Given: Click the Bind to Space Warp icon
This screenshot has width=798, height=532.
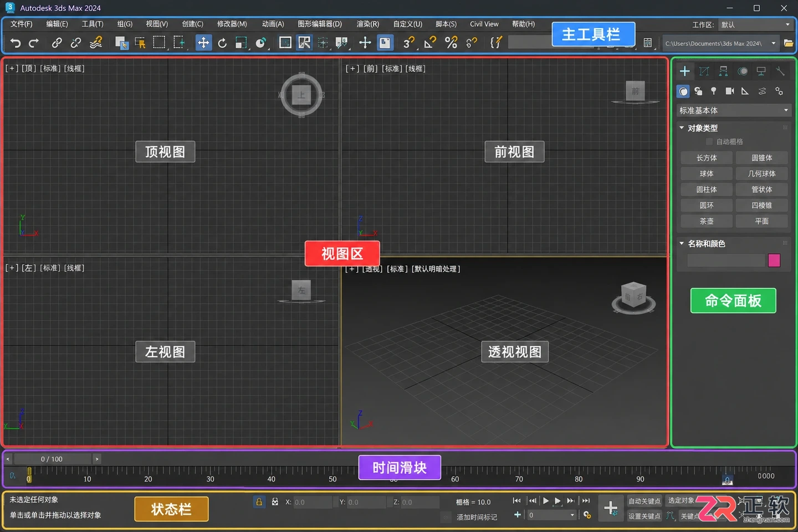Looking at the screenshot, I should click(96, 43).
